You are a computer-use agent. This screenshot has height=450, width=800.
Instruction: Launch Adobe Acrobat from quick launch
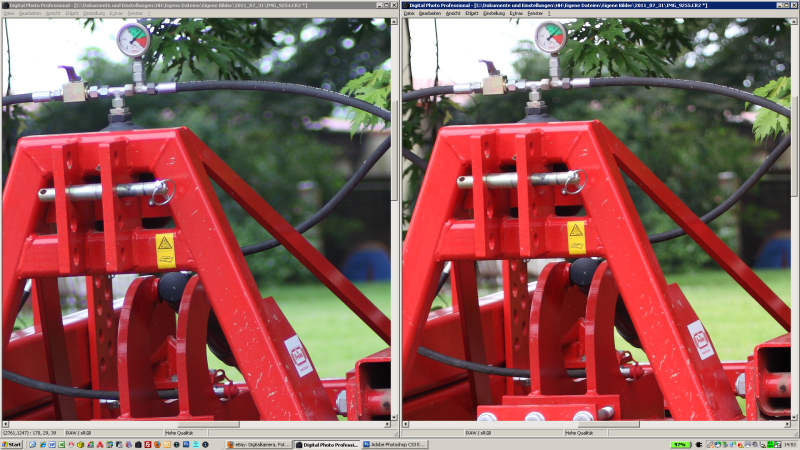pyautogui.click(x=100, y=444)
